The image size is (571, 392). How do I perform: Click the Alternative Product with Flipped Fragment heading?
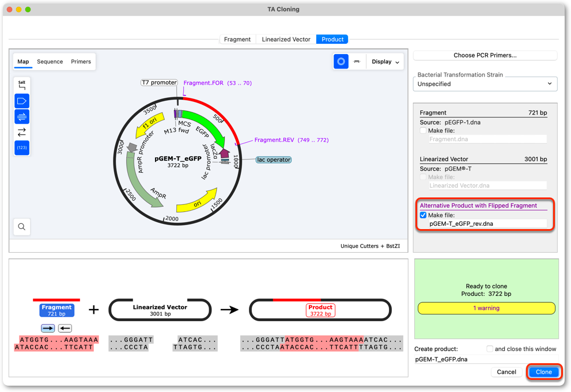(x=478, y=205)
